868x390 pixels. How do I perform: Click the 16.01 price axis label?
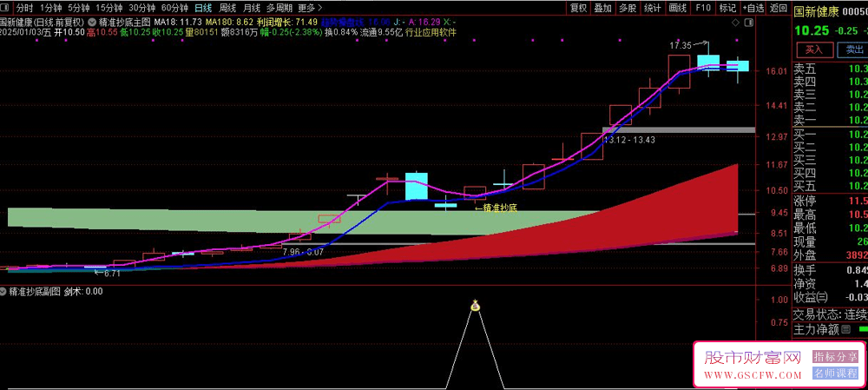tap(777, 71)
